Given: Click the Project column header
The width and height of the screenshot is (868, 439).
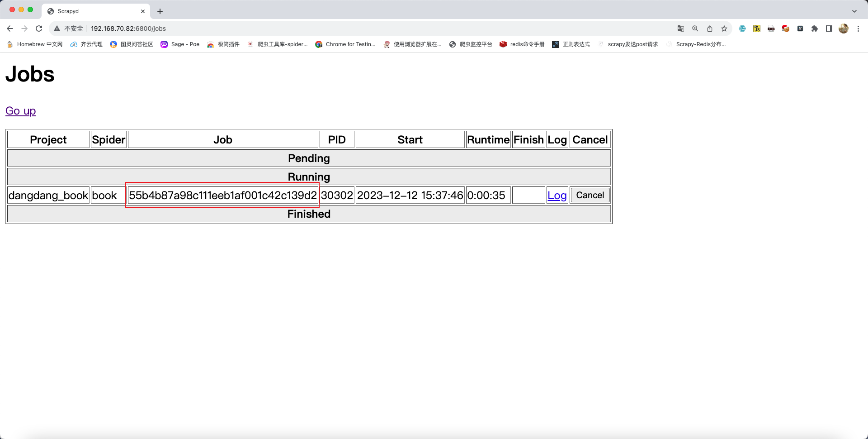Looking at the screenshot, I should [x=48, y=140].
